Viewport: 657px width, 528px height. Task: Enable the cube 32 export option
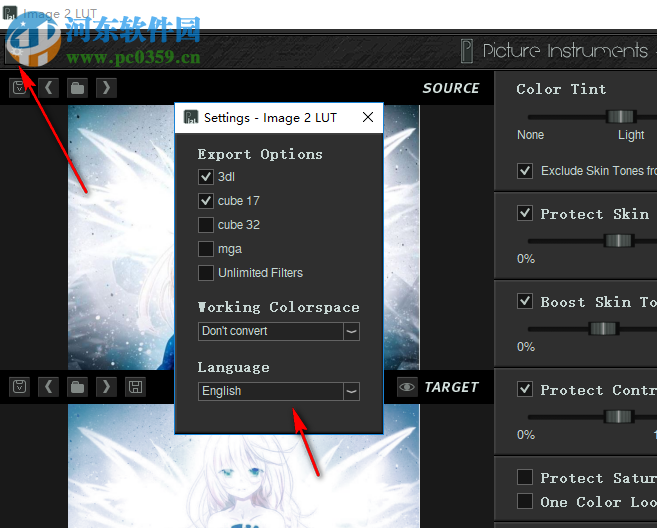pyautogui.click(x=206, y=225)
